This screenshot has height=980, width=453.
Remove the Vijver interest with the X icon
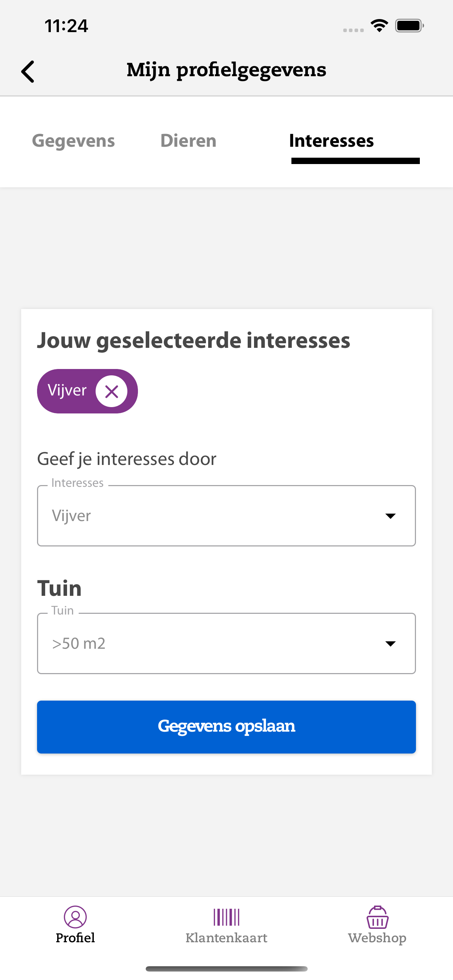(111, 391)
